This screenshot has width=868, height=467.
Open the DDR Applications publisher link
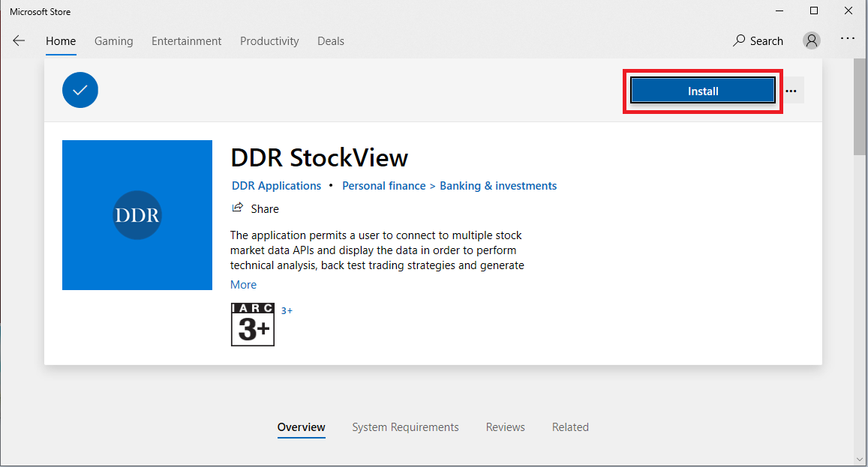[276, 186]
